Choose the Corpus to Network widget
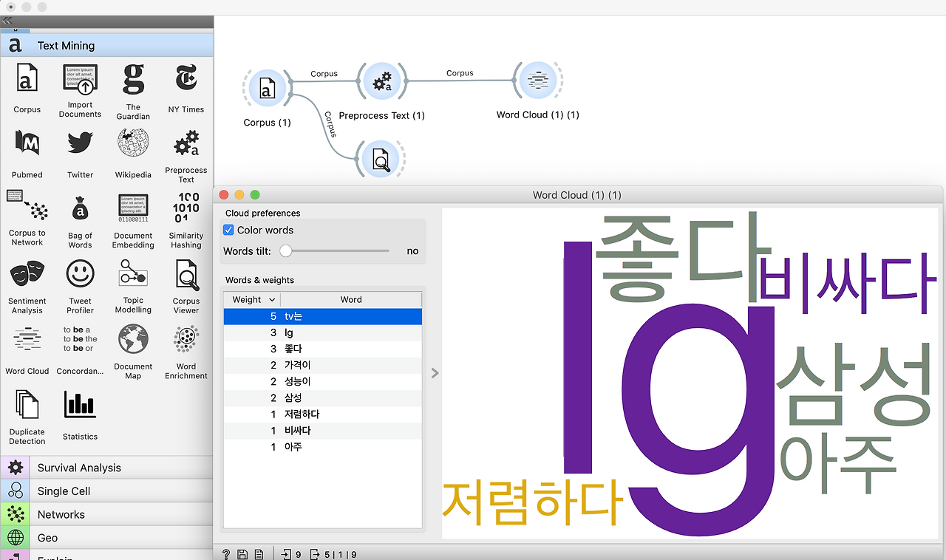The width and height of the screenshot is (946, 560). pos(27,219)
